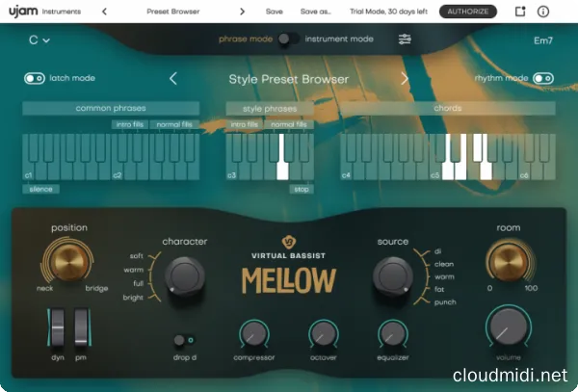The height and width of the screenshot is (392, 578).
Task: Go to previous style preset arrow
Action: click(173, 79)
